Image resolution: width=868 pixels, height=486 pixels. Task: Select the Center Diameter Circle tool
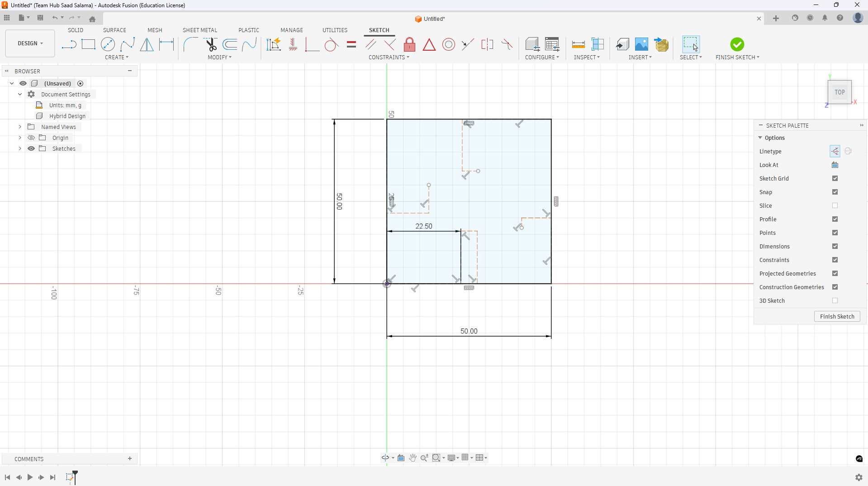tap(108, 44)
